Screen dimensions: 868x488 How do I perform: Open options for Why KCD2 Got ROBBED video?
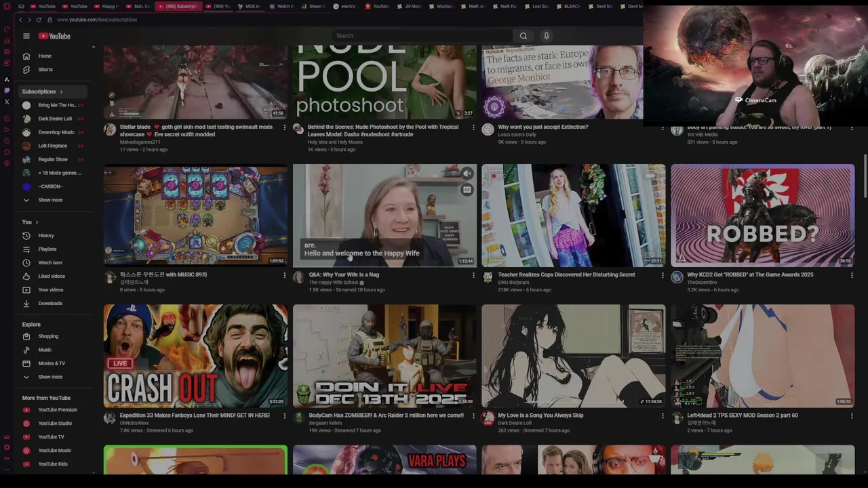point(852,275)
